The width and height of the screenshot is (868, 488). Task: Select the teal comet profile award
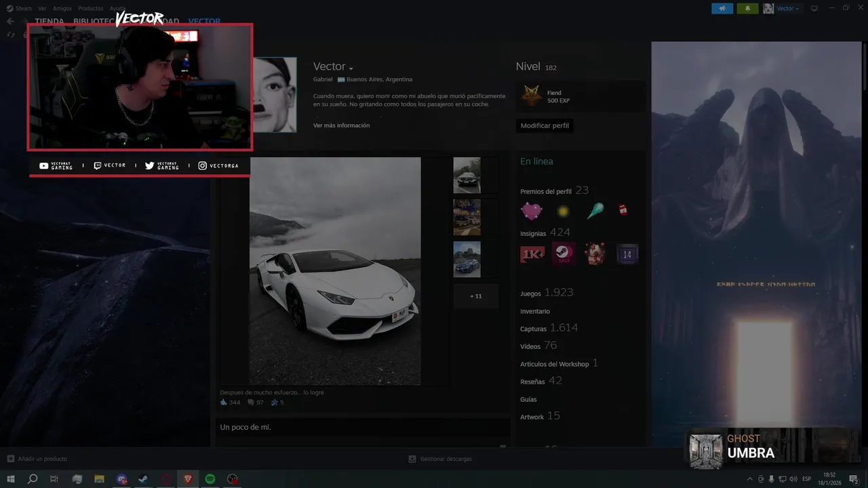coord(595,210)
